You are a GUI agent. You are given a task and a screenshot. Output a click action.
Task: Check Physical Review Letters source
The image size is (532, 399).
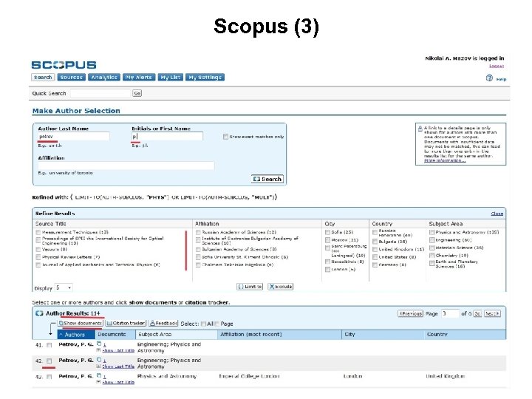click(38, 257)
